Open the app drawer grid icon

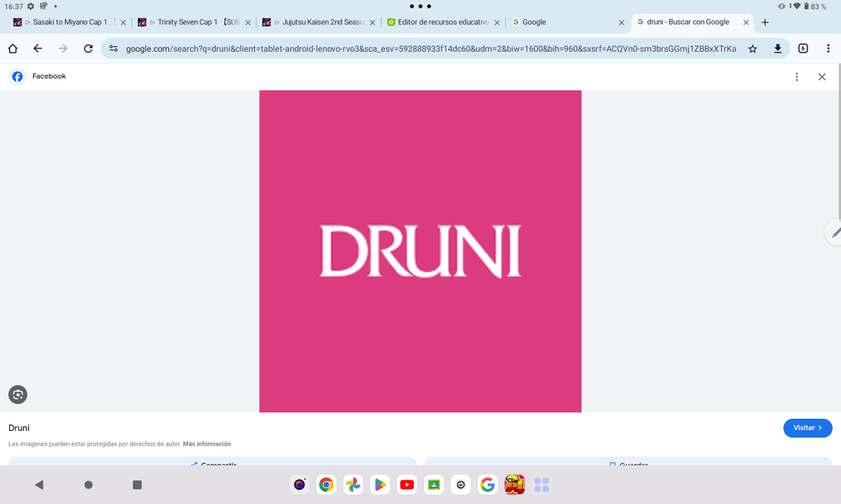click(542, 484)
